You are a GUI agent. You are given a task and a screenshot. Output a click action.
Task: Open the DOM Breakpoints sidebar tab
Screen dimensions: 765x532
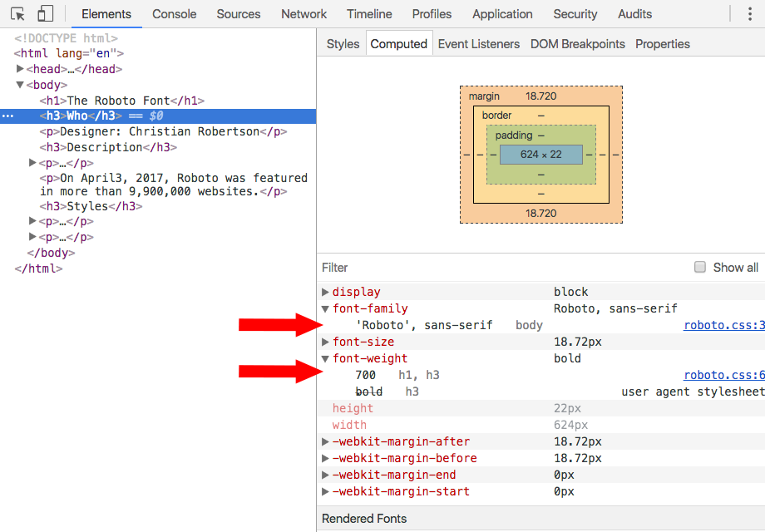(x=578, y=44)
